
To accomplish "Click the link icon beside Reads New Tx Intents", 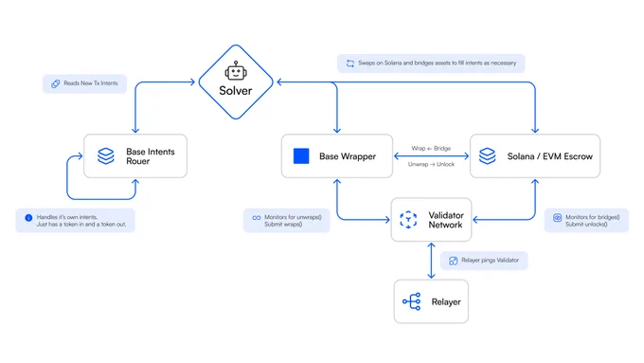I will point(56,83).
